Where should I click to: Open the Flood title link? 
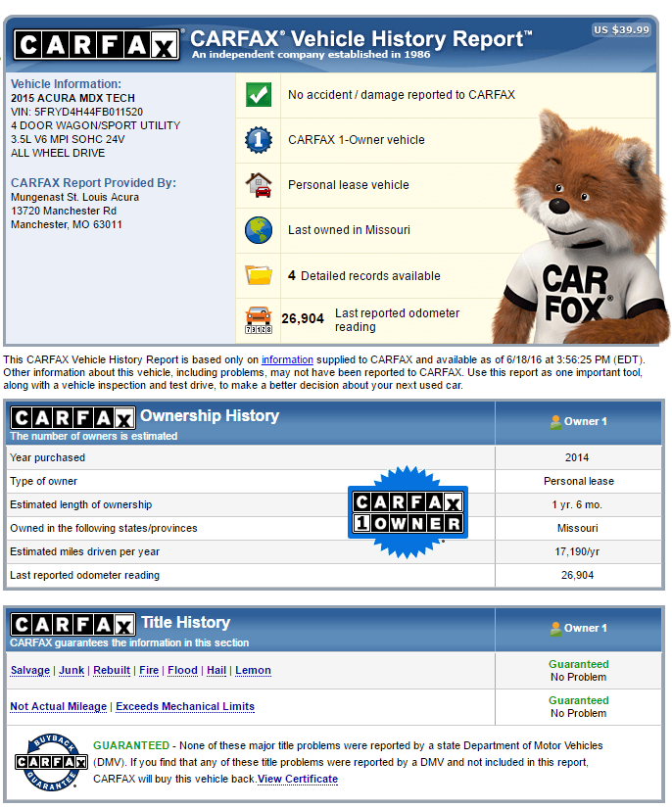coord(182,670)
